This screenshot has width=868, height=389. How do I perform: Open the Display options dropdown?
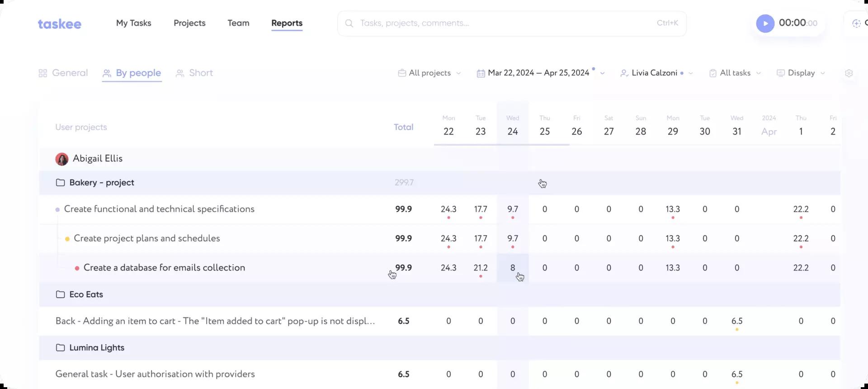tap(801, 73)
